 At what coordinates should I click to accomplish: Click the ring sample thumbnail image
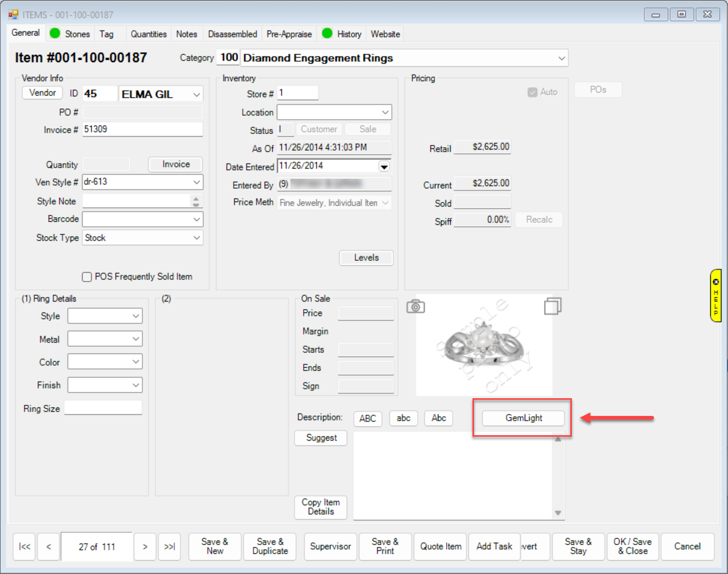[x=483, y=345]
